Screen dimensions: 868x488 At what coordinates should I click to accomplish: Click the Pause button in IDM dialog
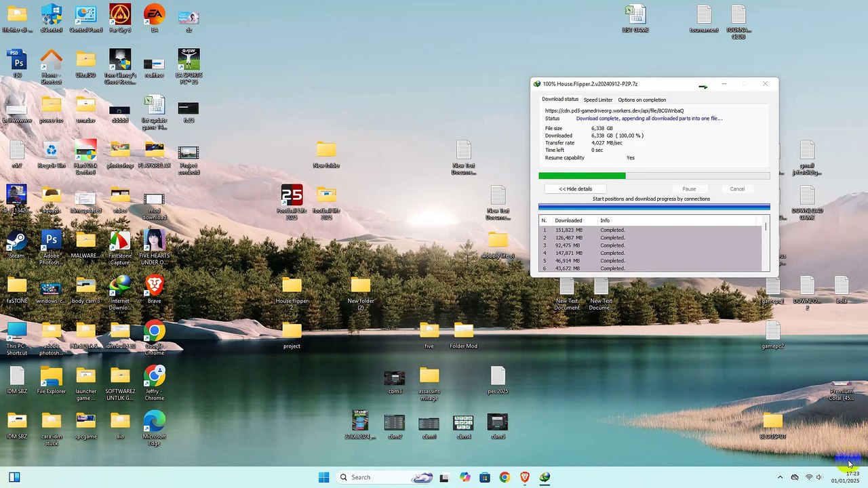point(689,189)
